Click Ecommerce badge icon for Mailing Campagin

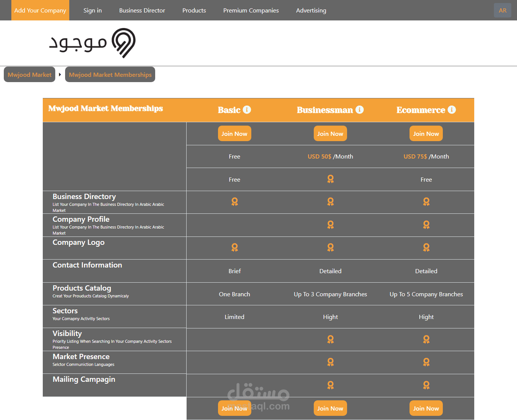[x=426, y=385]
